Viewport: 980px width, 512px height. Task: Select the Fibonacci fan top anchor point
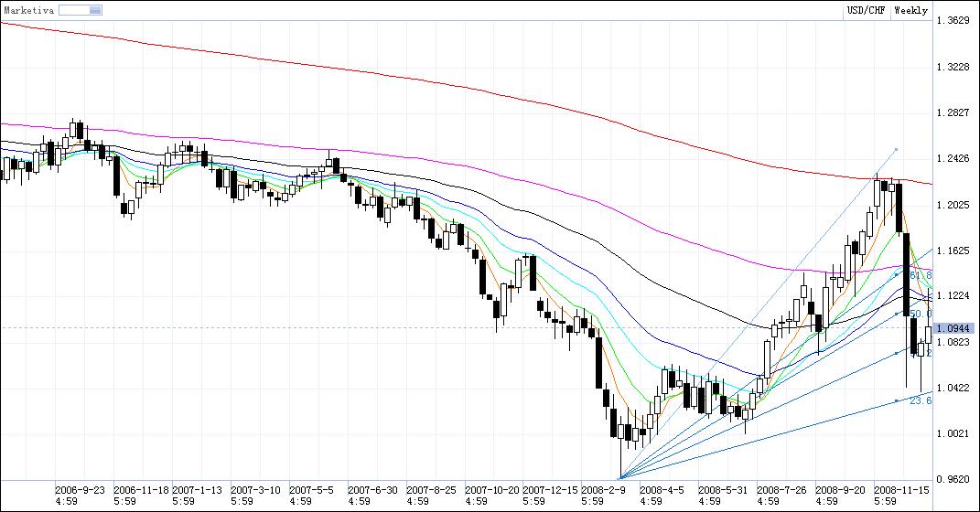896,149
